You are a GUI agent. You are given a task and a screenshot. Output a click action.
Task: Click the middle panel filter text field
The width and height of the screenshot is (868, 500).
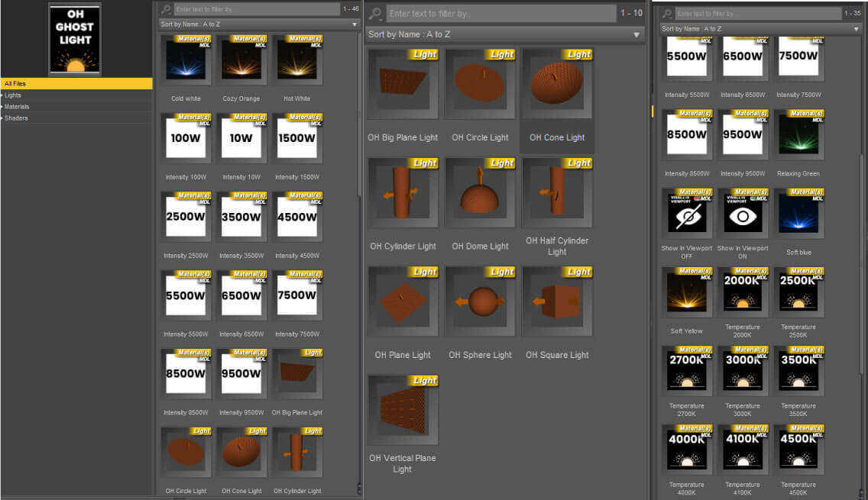pyautogui.click(x=500, y=14)
